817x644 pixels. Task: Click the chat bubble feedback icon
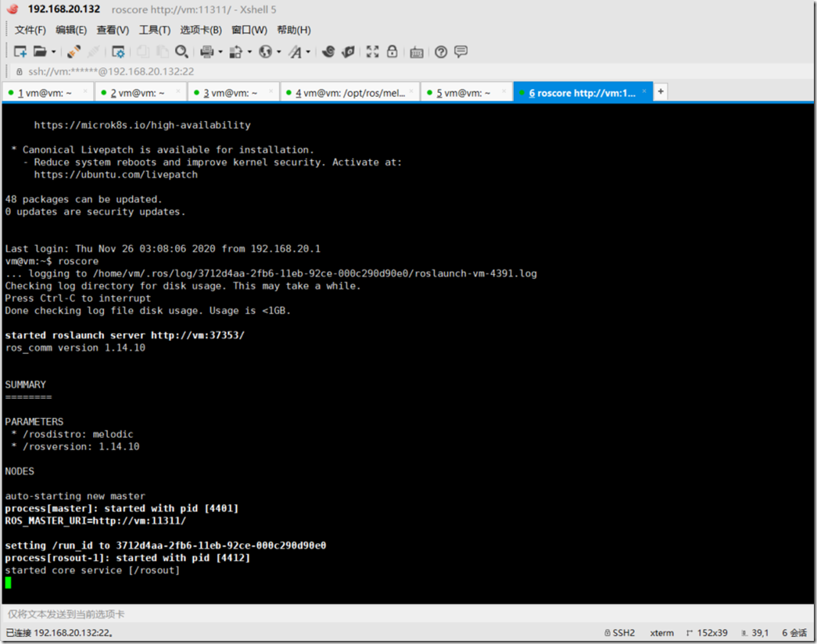[x=460, y=52]
